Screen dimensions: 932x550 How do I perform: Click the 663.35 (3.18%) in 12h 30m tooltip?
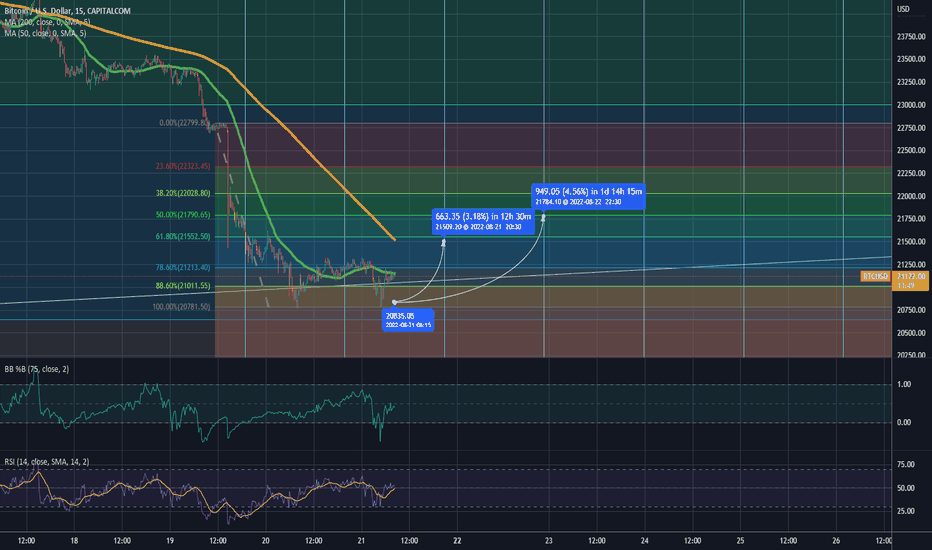(x=483, y=221)
